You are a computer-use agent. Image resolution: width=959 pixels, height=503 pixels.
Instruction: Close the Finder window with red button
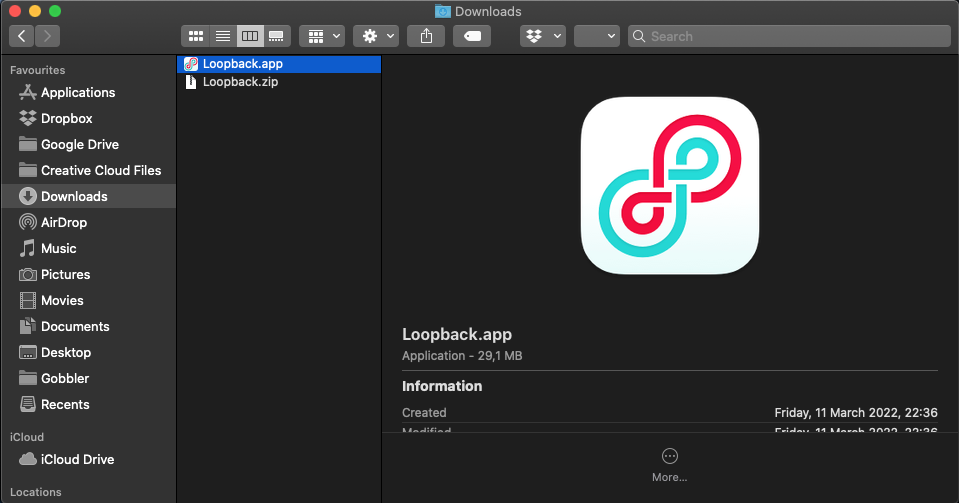(15, 11)
